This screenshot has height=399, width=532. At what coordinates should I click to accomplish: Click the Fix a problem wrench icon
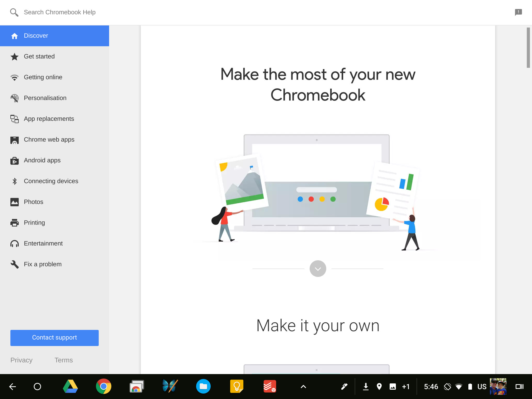[15, 264]
